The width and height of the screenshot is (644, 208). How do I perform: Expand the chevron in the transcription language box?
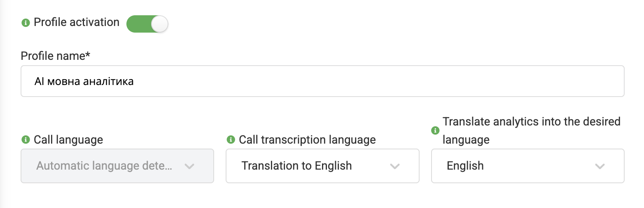[394, 166]
